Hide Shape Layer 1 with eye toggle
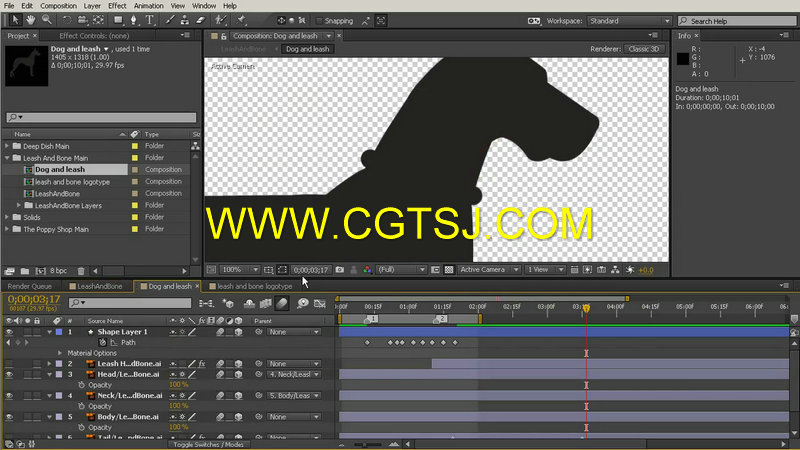 9,332
